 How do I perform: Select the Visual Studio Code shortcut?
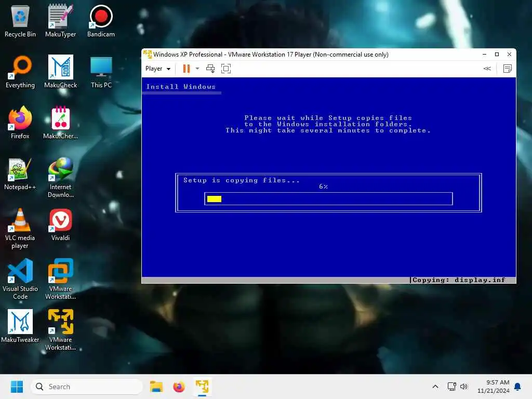point(20,279)
